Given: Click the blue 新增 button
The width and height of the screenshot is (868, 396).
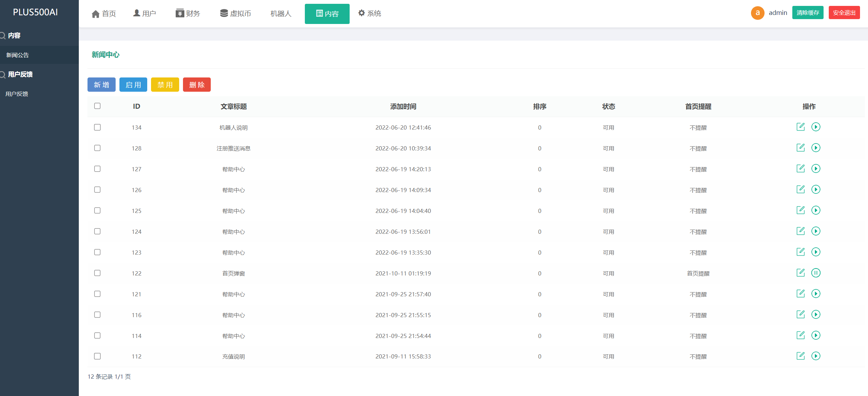Looking at the screenshot, I should coord(101,85).
